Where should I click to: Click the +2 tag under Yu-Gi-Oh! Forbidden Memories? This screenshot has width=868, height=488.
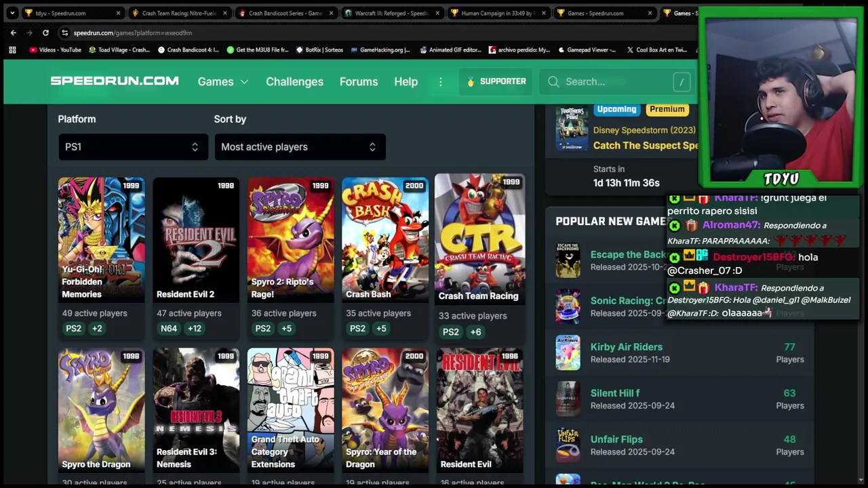(x=97, y=329)
